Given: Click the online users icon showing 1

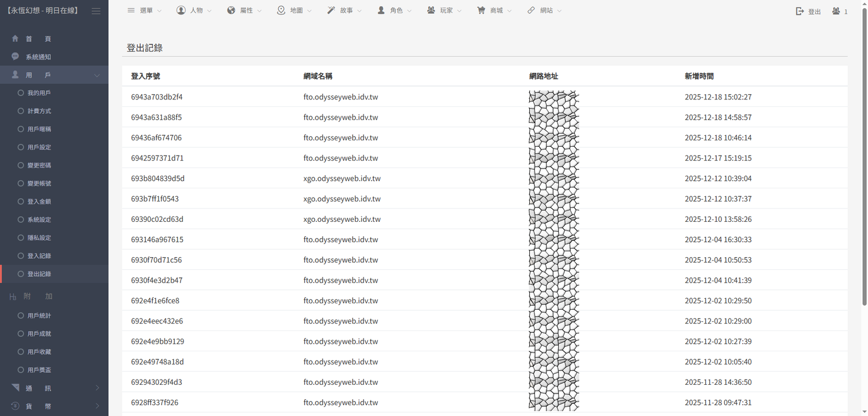Looking at the screenshot, I should click(x=836, y=11).
